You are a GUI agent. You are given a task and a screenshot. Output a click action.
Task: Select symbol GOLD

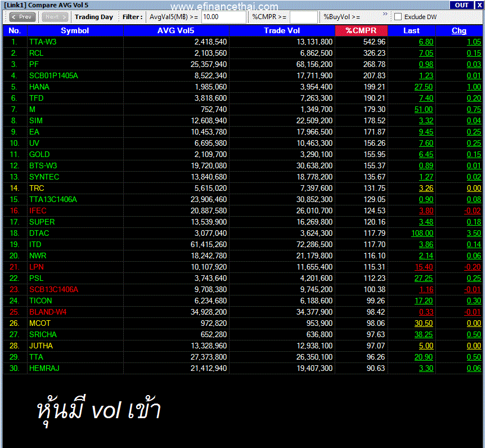39,154
